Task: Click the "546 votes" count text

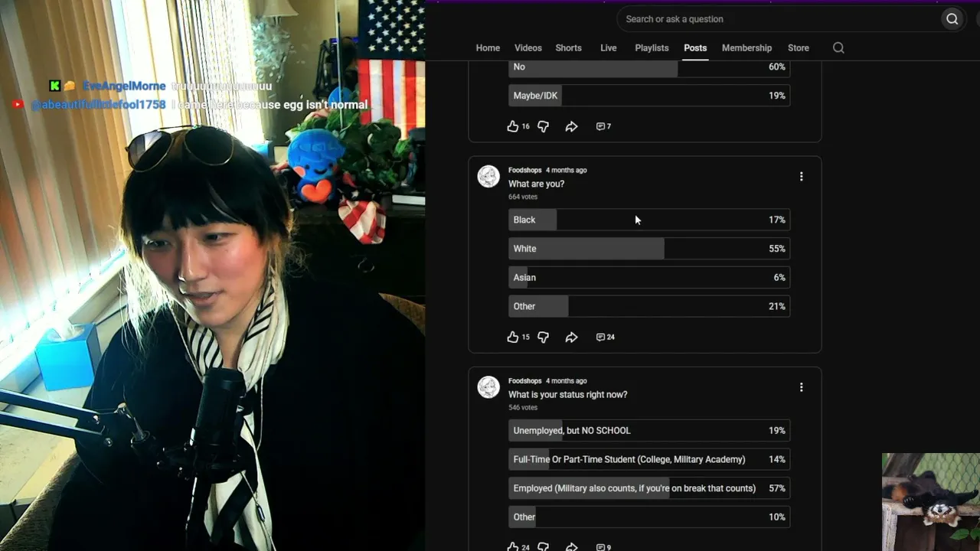Action: tap(523, 407)
